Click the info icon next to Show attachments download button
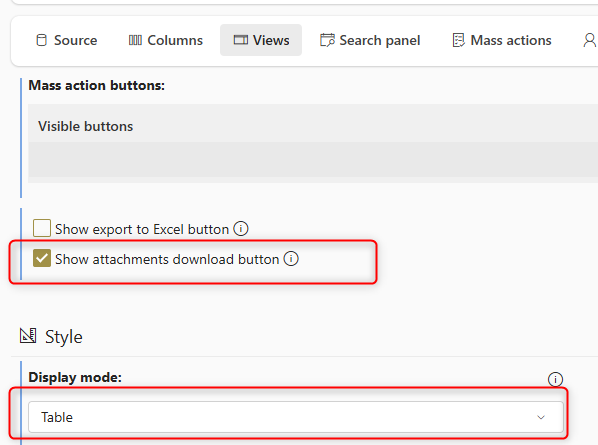598x445 pixels. pyautogui.click(x=291, y=259)
